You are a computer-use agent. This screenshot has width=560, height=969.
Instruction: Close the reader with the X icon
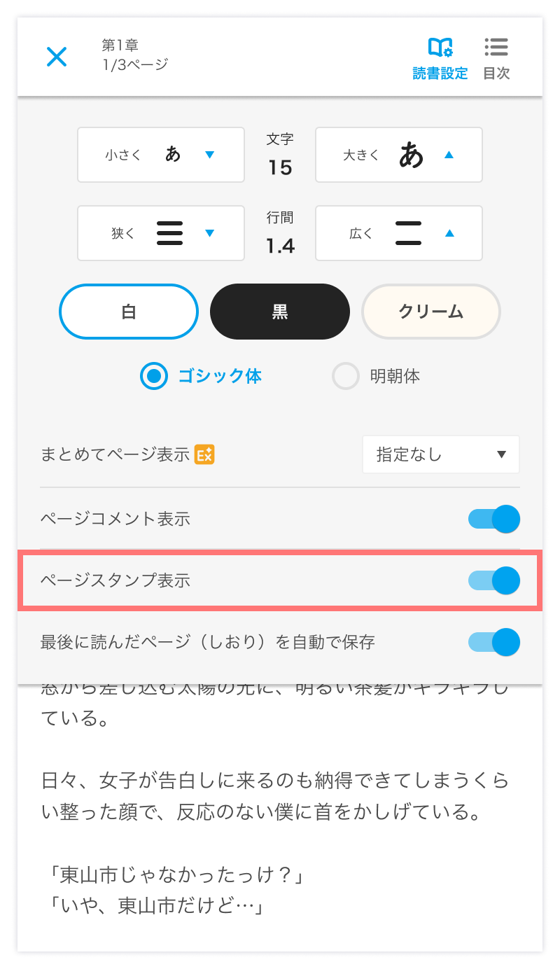coord(56,56)
